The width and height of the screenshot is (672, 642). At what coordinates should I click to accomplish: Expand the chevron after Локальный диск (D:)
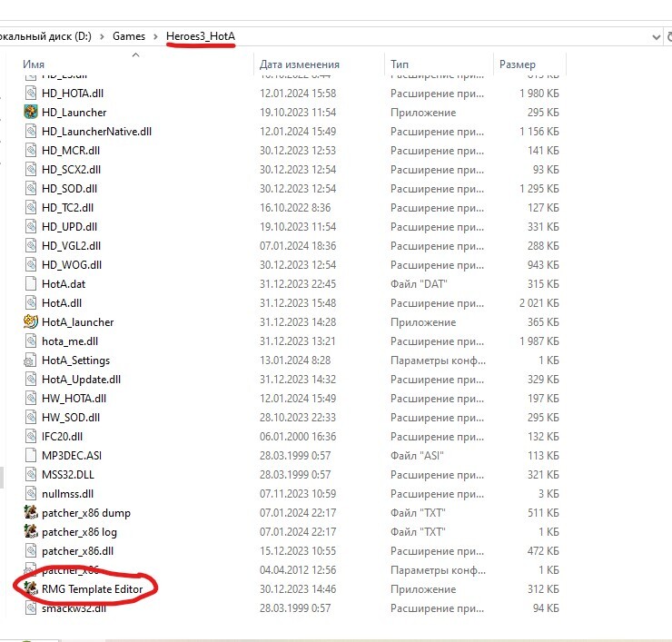click(x=102, y=36)
